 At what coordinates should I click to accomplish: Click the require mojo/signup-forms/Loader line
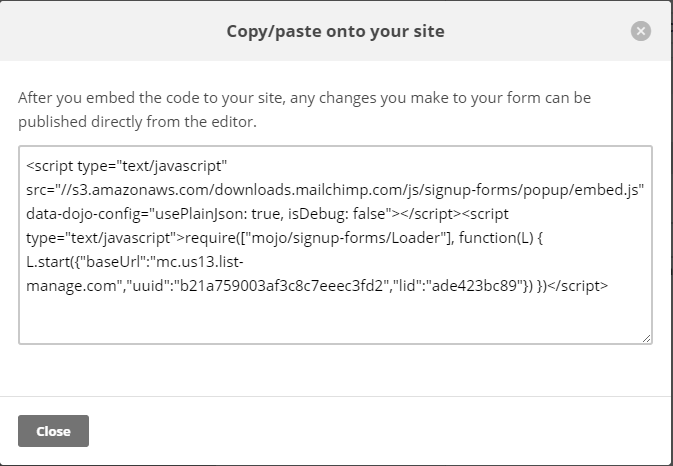coord(284,238)
